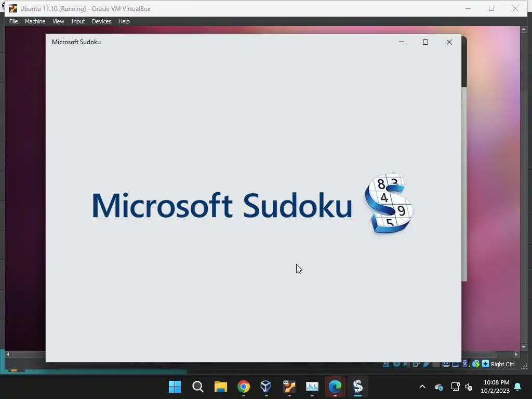The image size is (532, 399).
Task: Click the OneDrive cloud tray icon
Action: click(x=438, y=387)
